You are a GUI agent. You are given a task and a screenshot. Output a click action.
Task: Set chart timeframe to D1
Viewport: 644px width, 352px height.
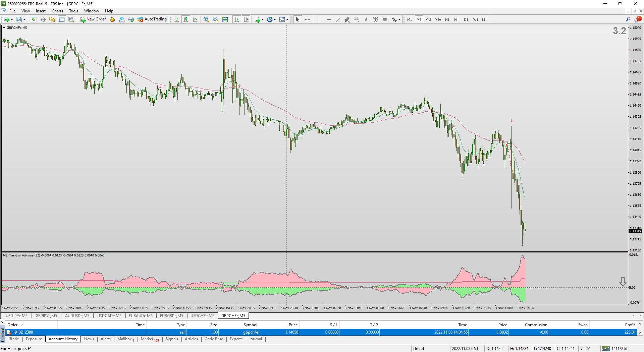(466, 19)
